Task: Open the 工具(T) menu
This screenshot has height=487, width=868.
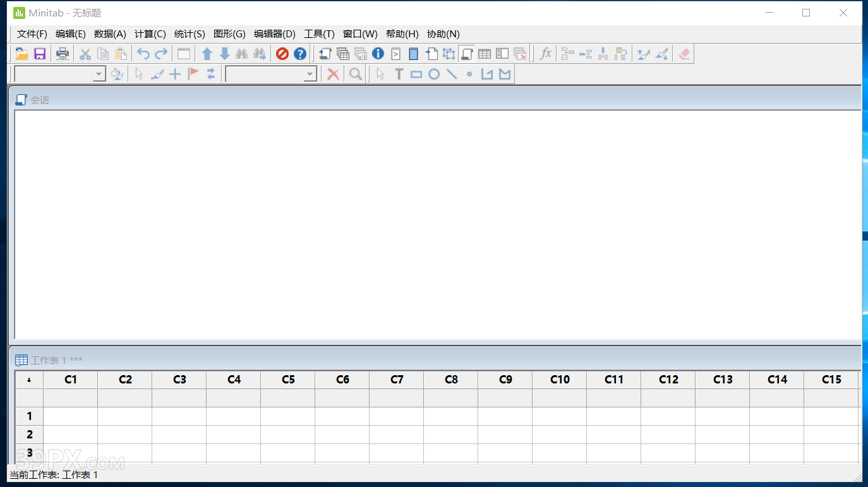Action: click(x=319, y=34)
